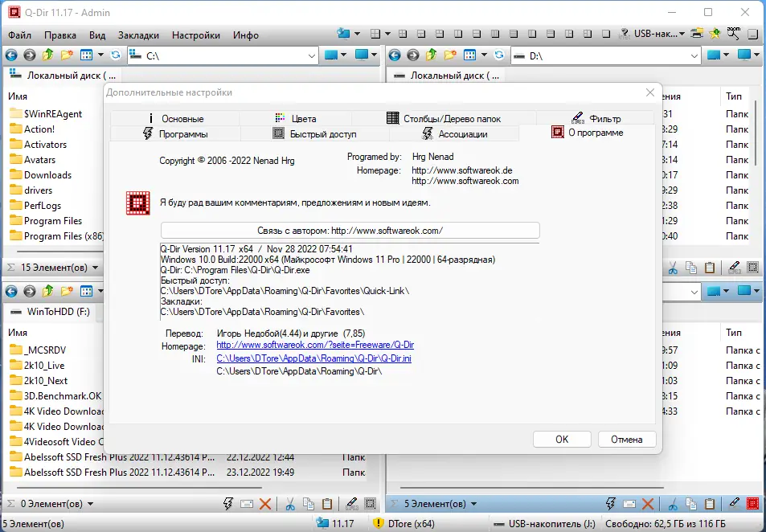The width and height of the screenshot is (766, 532).
Task: Click the Программы tab
Action: [x=175, y=134]
